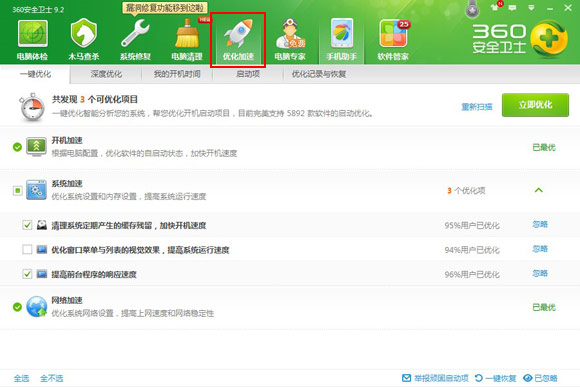Screen dimensions: 580x387
Task: Select the 优化加速 rocket icon
Action: click(238, 34)
